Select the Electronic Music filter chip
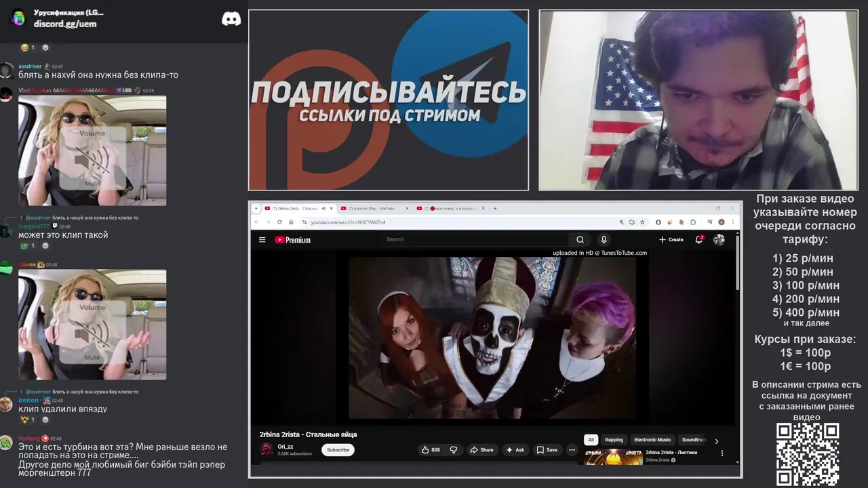 [652, 440]
